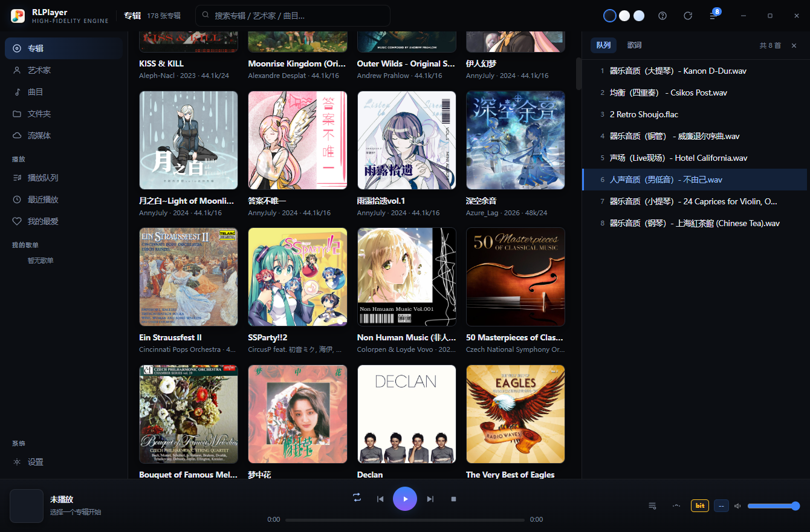
Task: Open the Declan album cover
Action: tap(406, 414)
